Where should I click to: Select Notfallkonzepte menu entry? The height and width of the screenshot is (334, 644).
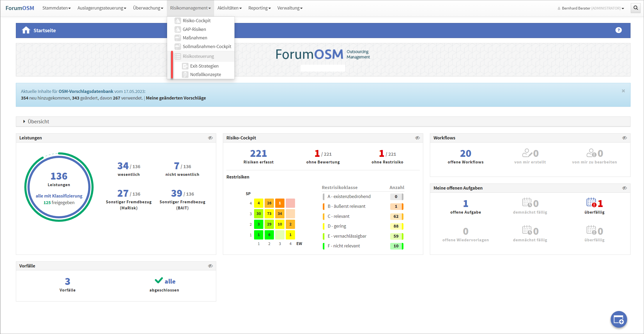(205, 74)
